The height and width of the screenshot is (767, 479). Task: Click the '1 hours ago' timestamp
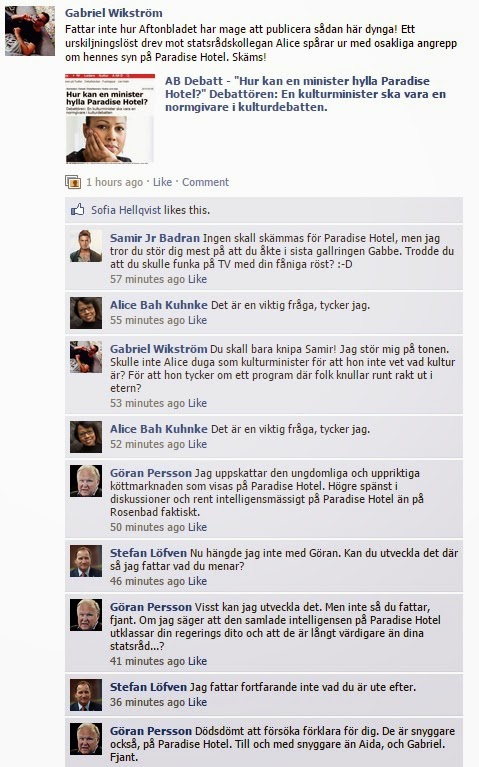pos(114,182)
